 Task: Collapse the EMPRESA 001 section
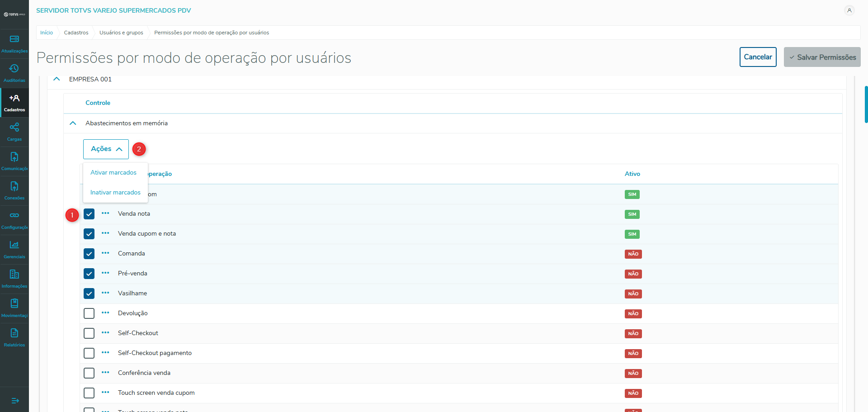point(57,79)
